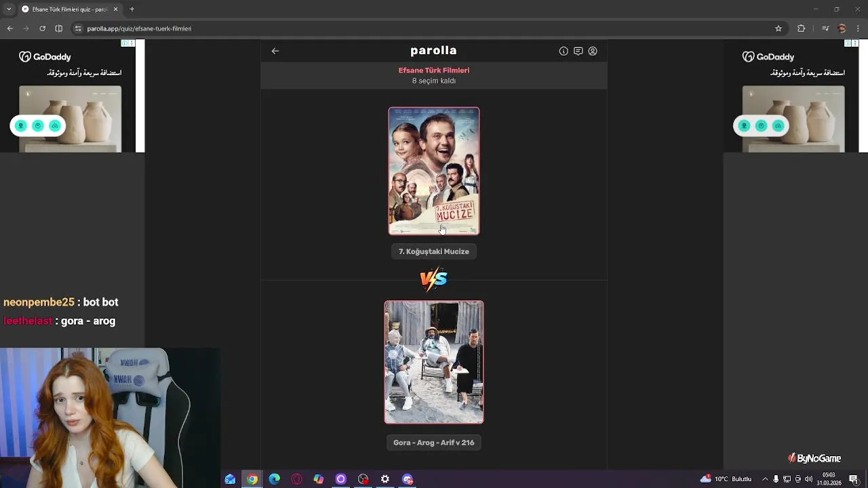The width and height of the screenshot is (868, 488).
Task: Open Opera browser in the taskbar
Action: [296, 479]
